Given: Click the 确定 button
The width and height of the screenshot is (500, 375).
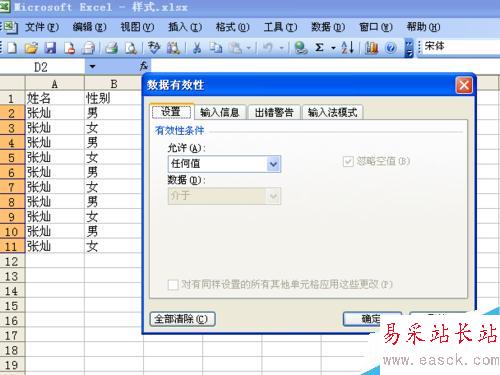Looking at the screenshot, I should [x=372, y=319].
